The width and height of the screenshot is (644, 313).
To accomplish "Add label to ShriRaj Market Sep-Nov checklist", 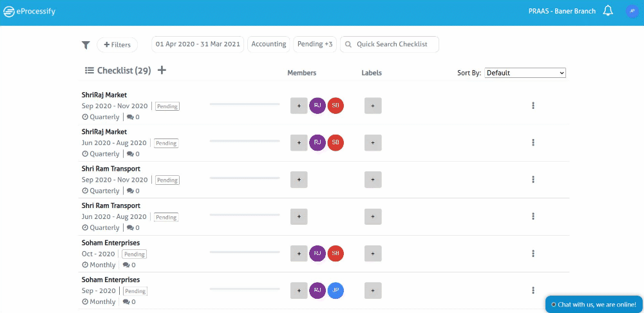I will click(x=373, y=106).
